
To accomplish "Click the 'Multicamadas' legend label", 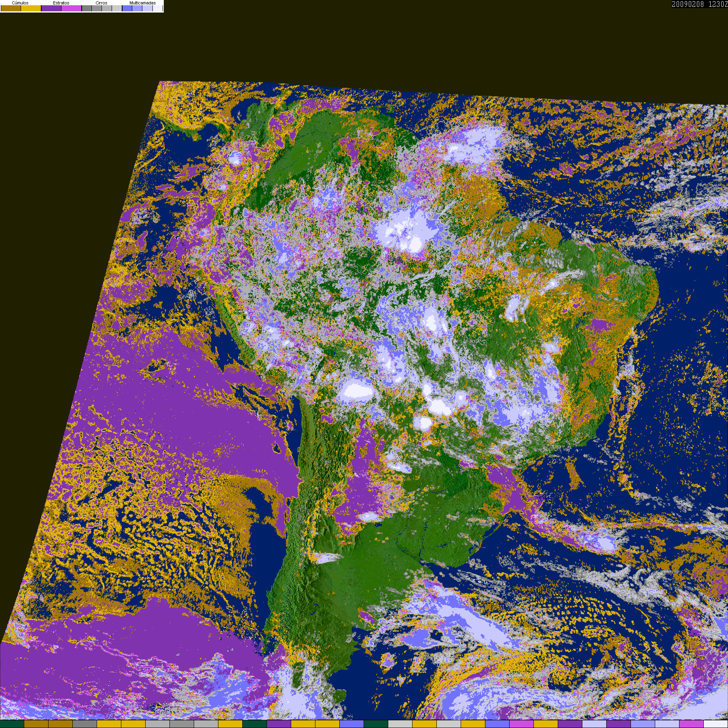I will coord(143,3).
